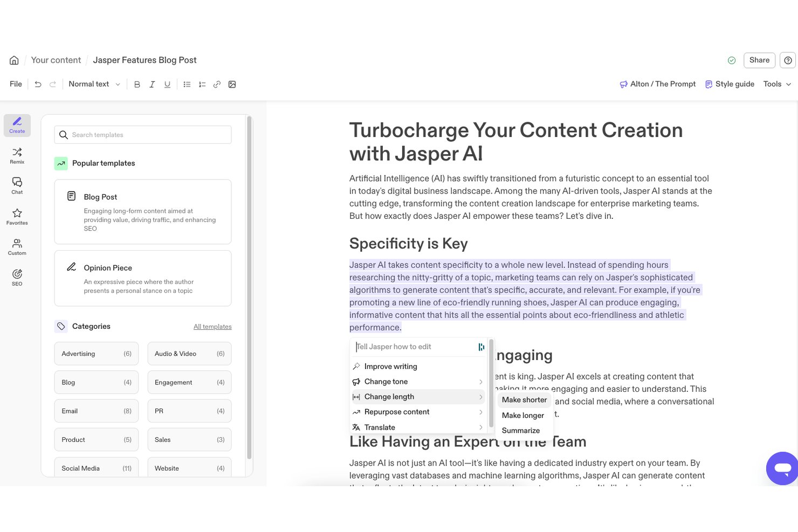The height and width of the screenshot is (532, 798).
Task: Click the Tell Jasper how to edit field
Action: click(x=415, y=347)
